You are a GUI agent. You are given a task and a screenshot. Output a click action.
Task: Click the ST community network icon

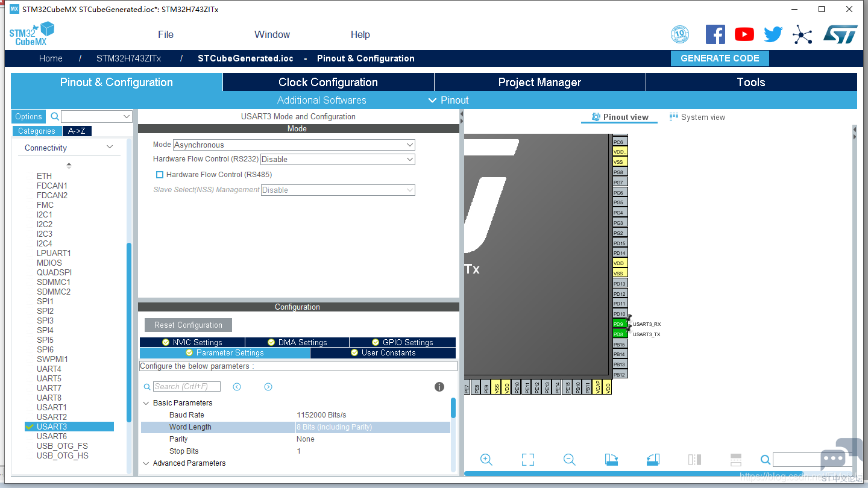point(802,34)
